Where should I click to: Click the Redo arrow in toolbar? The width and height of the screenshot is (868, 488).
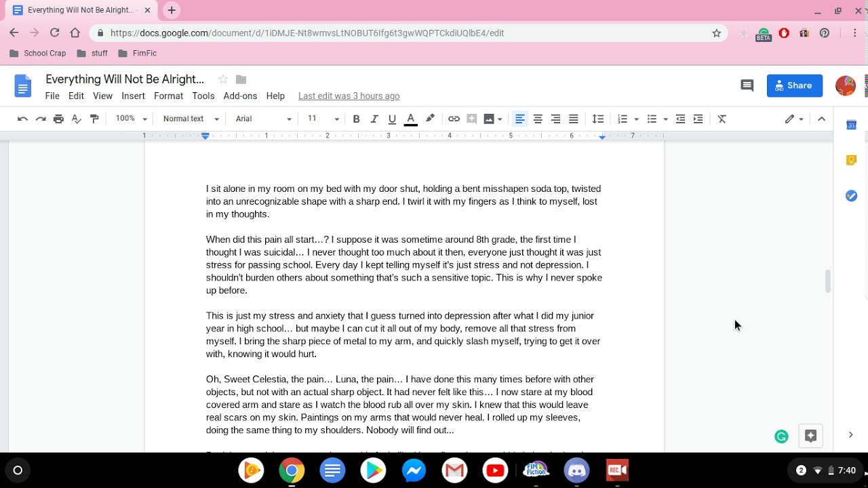41,119
